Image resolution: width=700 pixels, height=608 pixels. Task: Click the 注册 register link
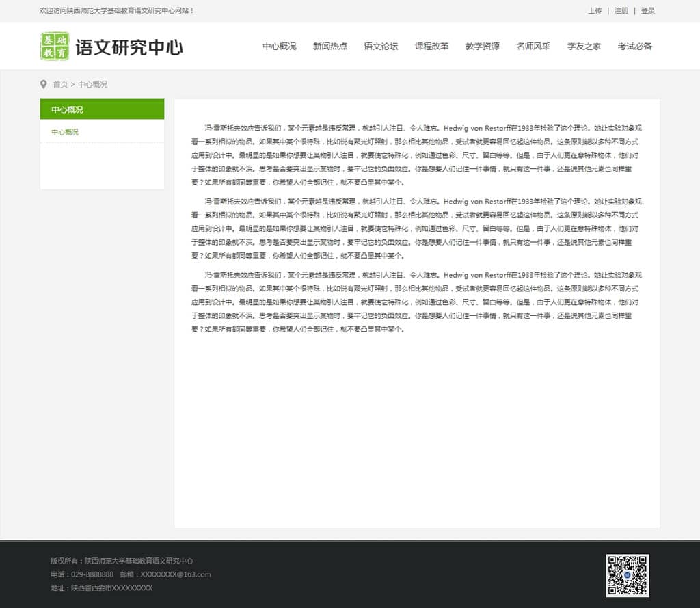click(x=621, y=11)
